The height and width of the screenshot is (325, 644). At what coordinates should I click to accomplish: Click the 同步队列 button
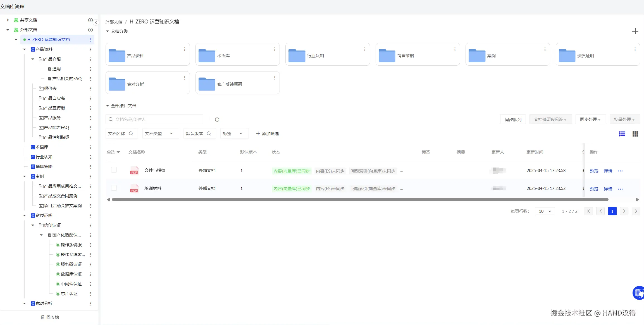(513, 120)
